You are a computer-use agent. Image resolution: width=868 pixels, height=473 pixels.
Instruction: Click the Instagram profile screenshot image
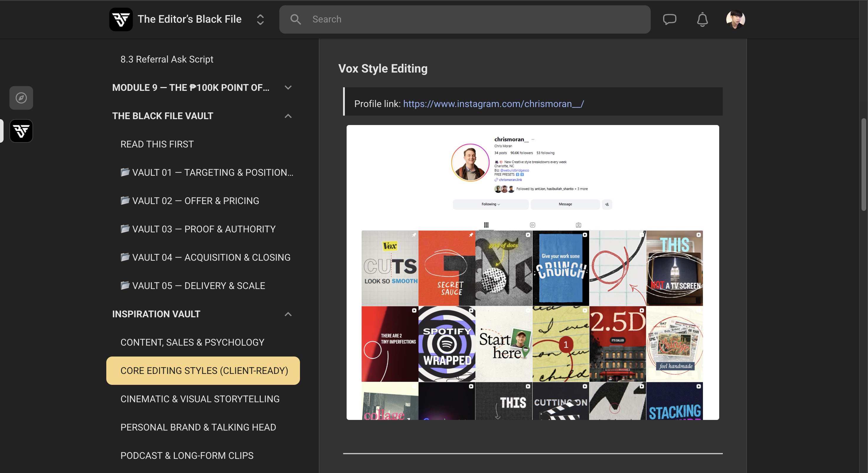(x=533, y=272)
